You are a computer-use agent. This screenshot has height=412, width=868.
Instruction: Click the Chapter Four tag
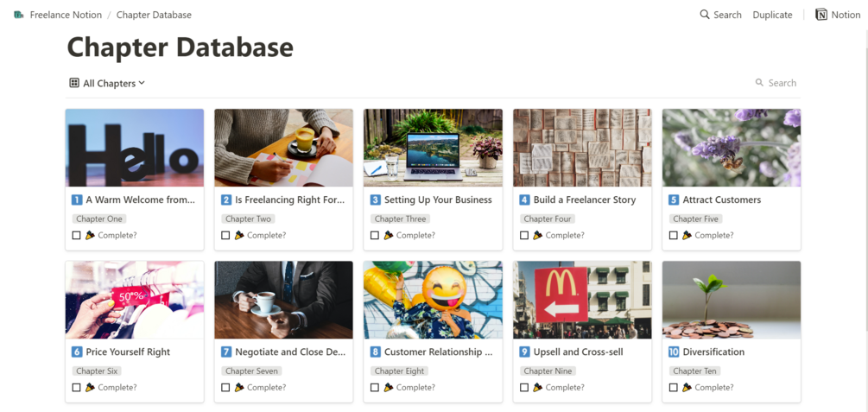point(549,219)
